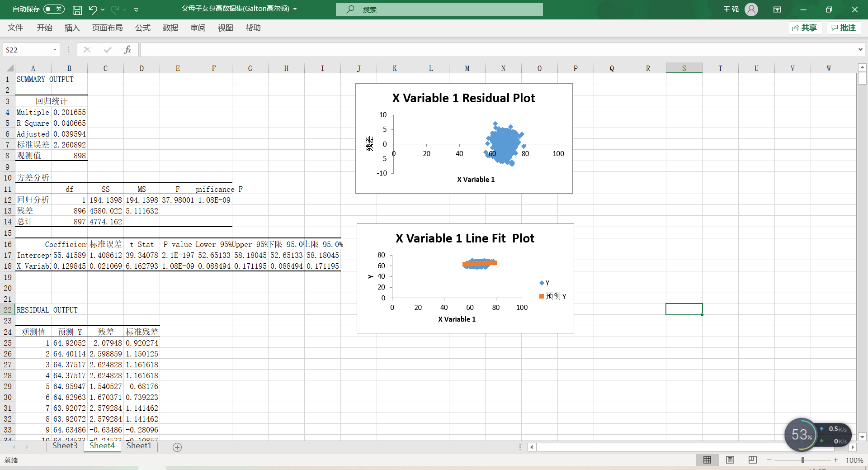Open the 数据 ribbon tab
This screenshot has width=868, height=470.
tap(170, 28)
